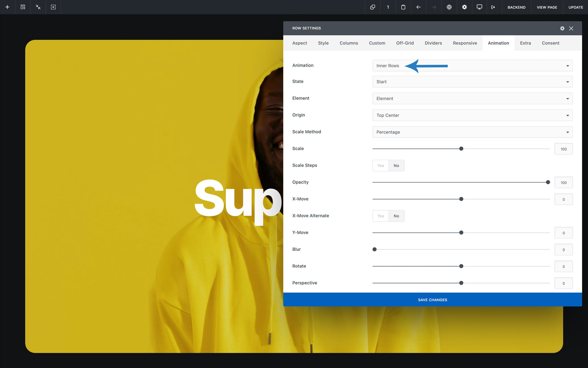Open the Origin dropdown showing Top Center
Image resolution: width=588 pixels, height=368 pixels.
473,115
